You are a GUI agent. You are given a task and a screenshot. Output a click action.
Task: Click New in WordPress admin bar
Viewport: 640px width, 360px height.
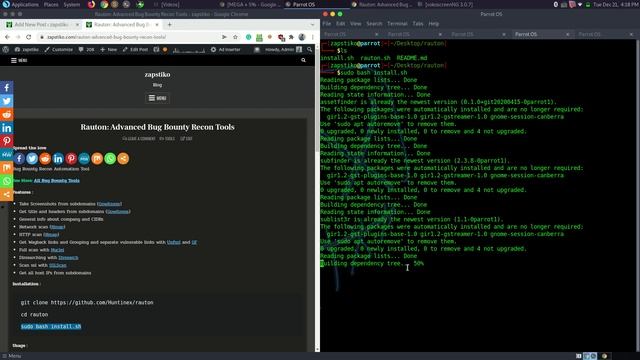109,49
